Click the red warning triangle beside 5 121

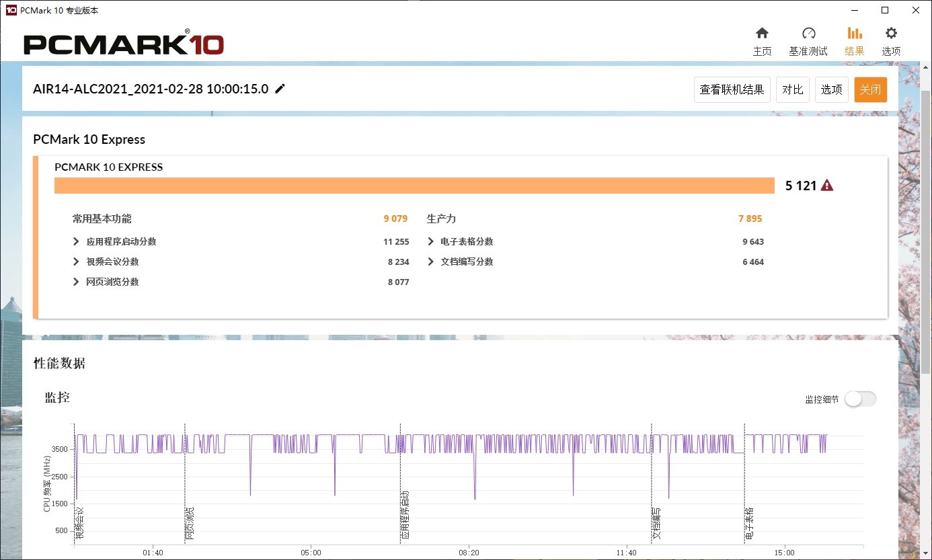coord(827,186)
